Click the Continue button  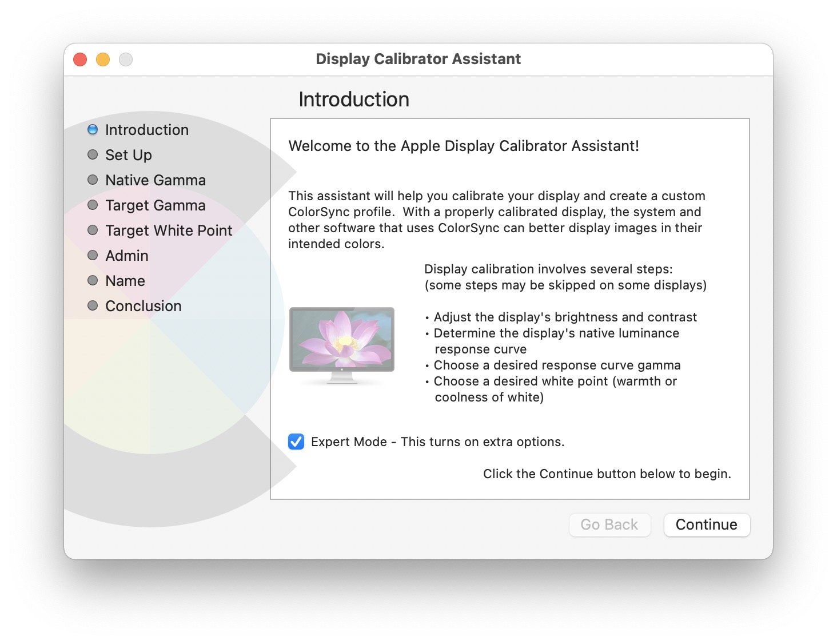coord(707,524)
